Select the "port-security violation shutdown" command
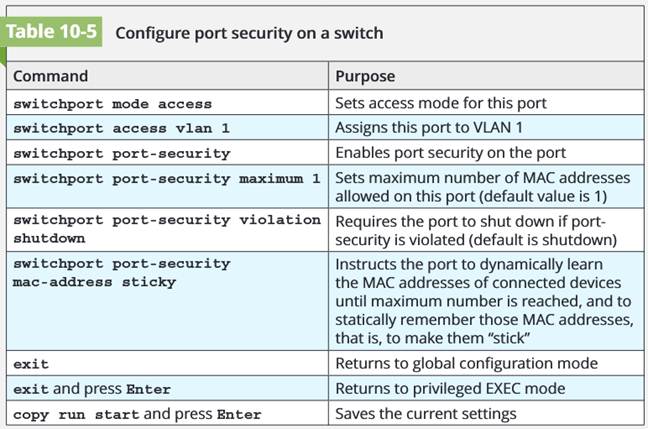This screenshot has height=429, width=648. (166, 229)
